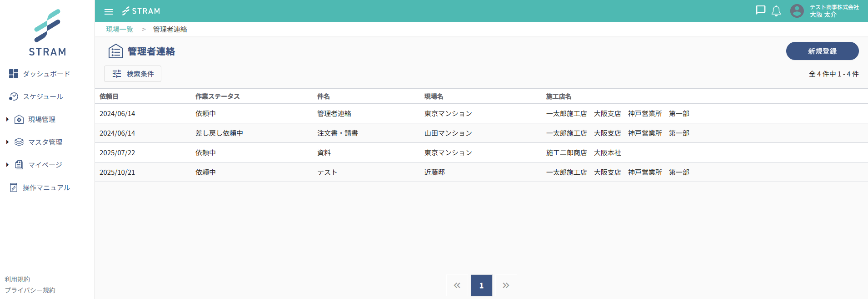Click the dashboard grid icon

[x=14, y=74]
